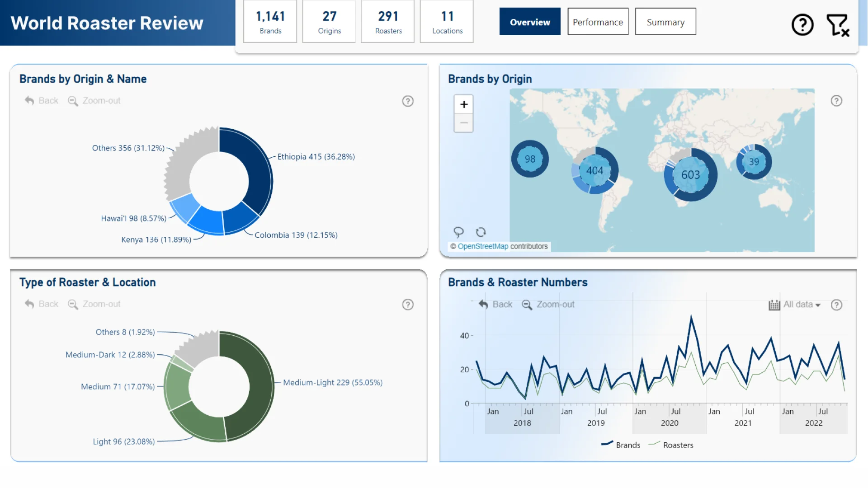Screen dimensions: 868x488
Task: Click the 2021 year label on time axis
Action: (743, 423)
